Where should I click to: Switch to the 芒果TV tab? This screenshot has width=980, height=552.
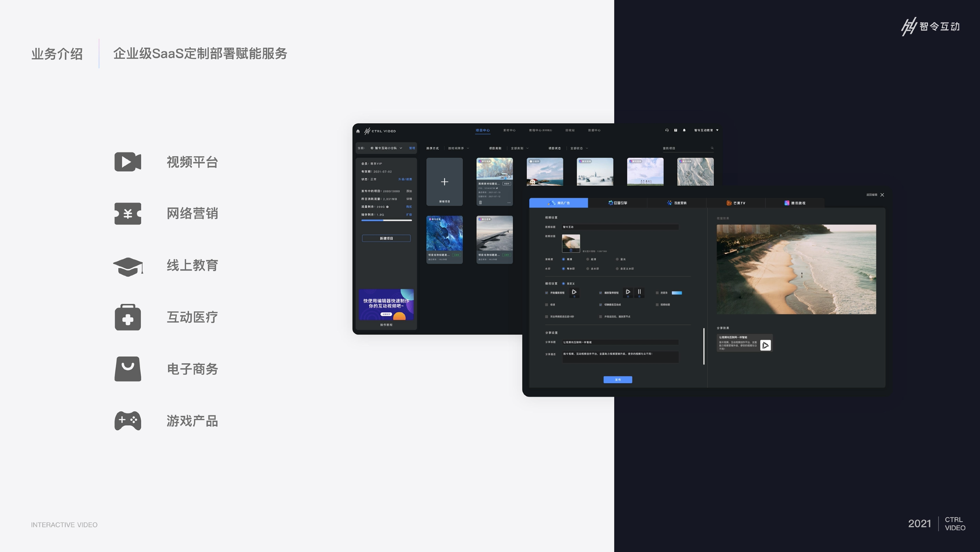[x=736, y=203]
